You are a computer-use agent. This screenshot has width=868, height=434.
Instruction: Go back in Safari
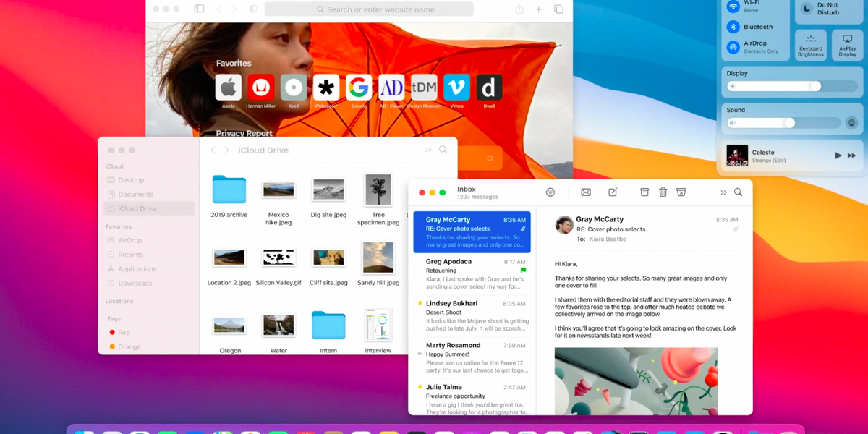tap(219, 9)
